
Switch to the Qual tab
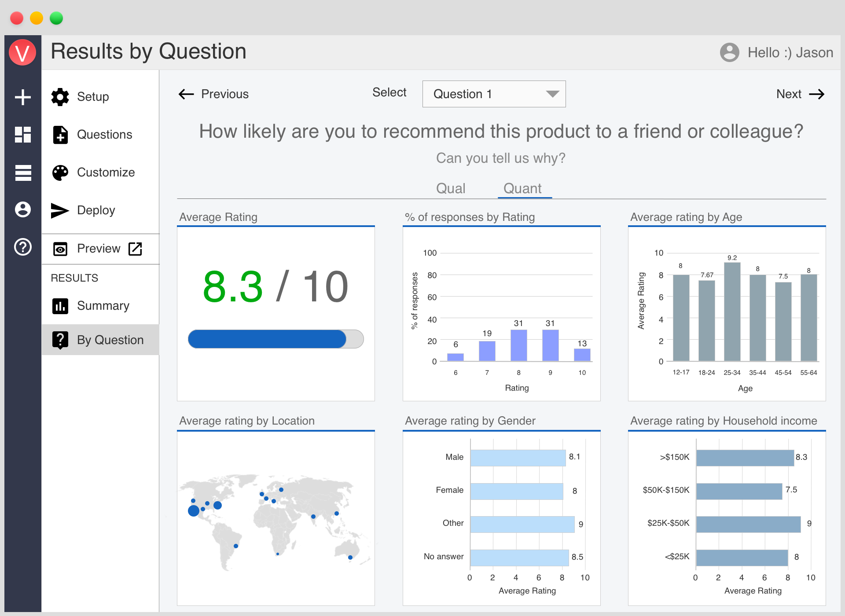click(x=451, y=188)
